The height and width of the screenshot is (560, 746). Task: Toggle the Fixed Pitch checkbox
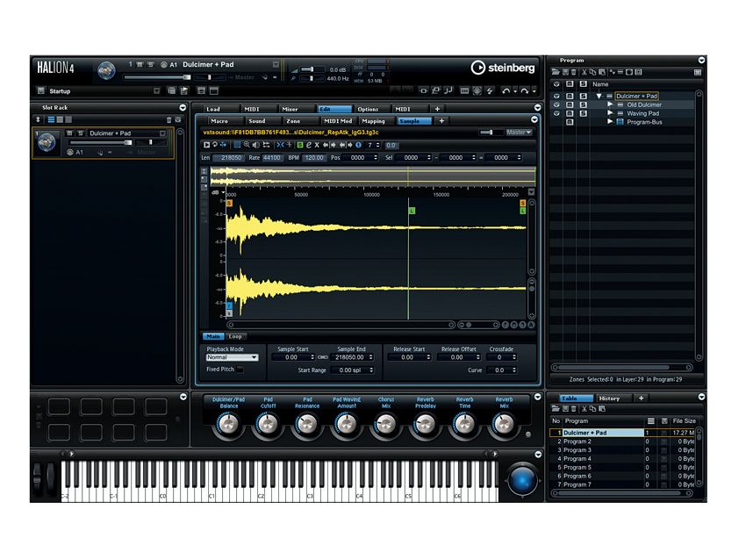240,370
